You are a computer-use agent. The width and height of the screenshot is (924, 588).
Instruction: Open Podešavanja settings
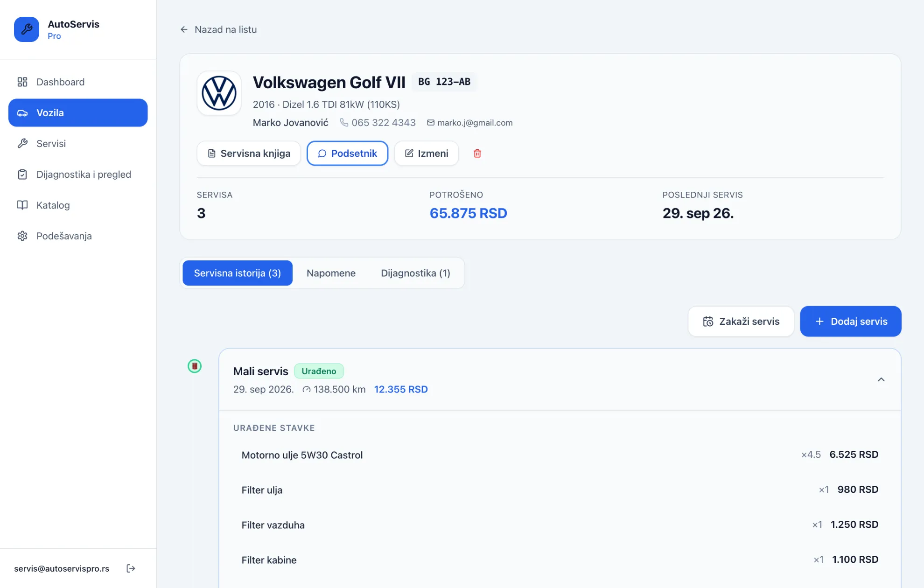point(78,236)
